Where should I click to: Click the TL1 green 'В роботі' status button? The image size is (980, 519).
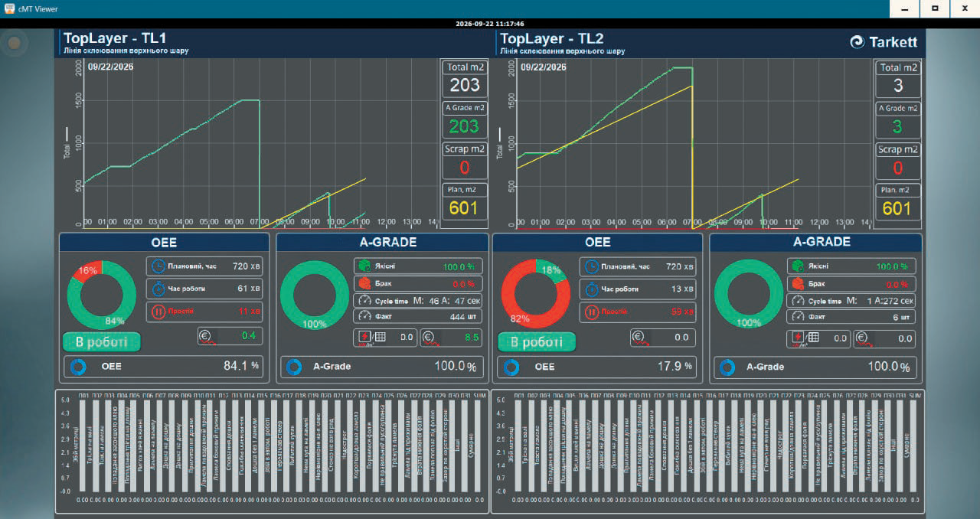pos(102,341)
